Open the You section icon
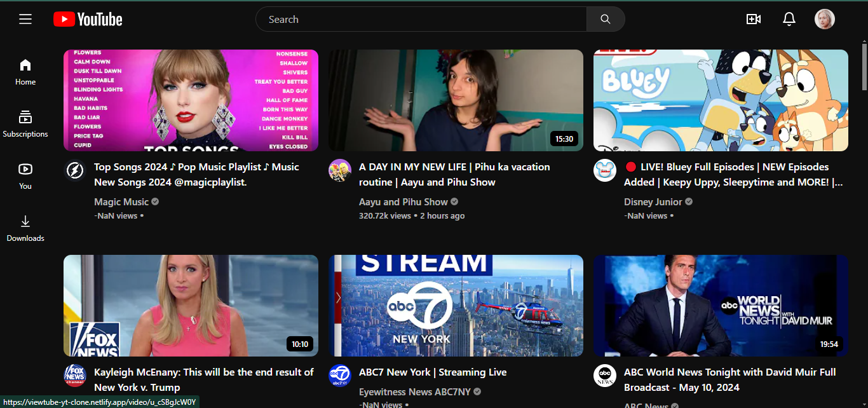This screenshot has width=868, height=408. pyautogui.click(x=25, y=169)
